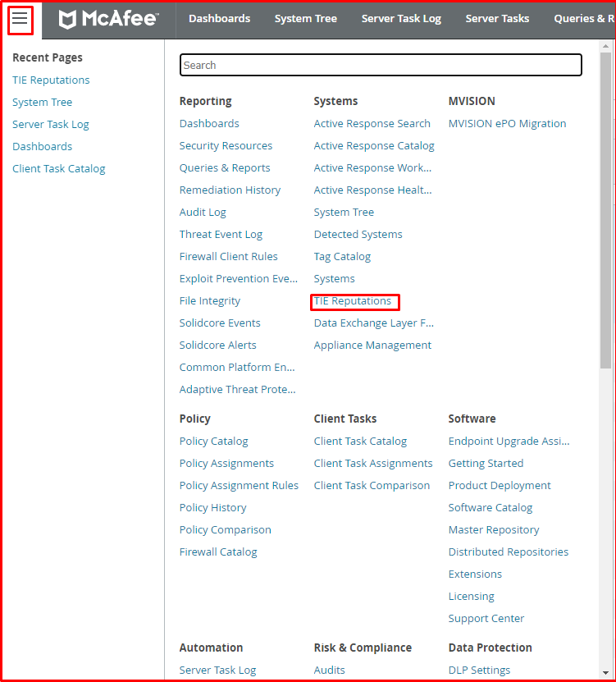Open the Queries & R... top tab
The width and height of the screenshot is (616, 682).
pos(584,19)
